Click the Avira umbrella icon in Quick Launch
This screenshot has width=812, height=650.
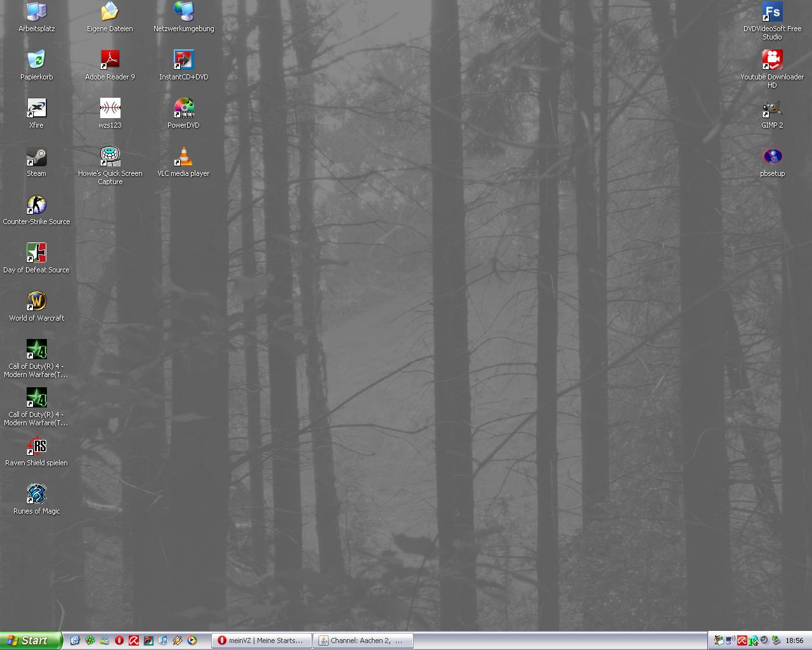(x=134, y=640)
